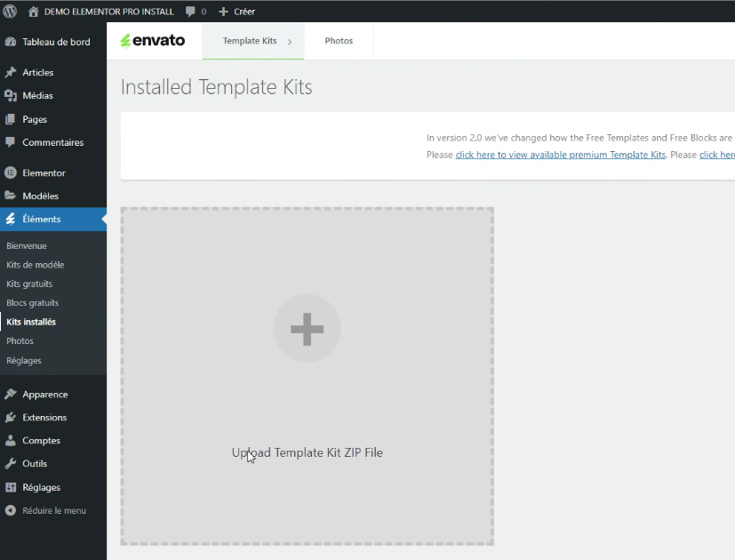Open Médias from the sidebar
735x560 pixels.
37,95
